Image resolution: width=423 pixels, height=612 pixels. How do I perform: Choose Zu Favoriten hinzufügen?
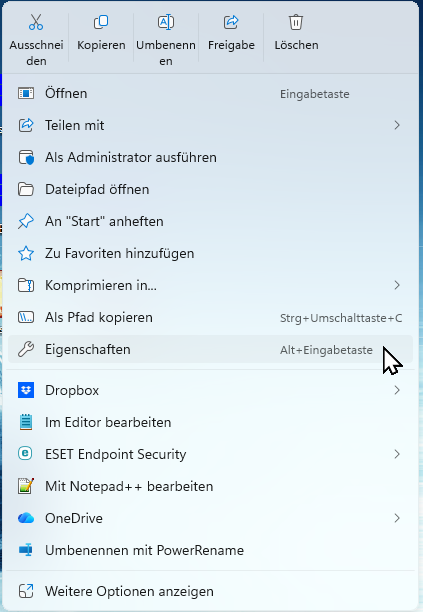210,253
